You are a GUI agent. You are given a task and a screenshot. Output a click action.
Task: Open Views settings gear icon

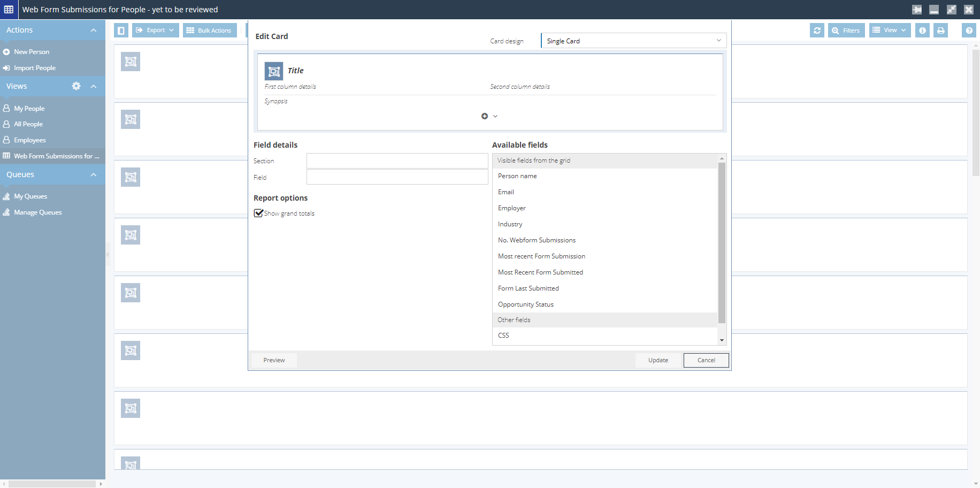pos(76,86)
